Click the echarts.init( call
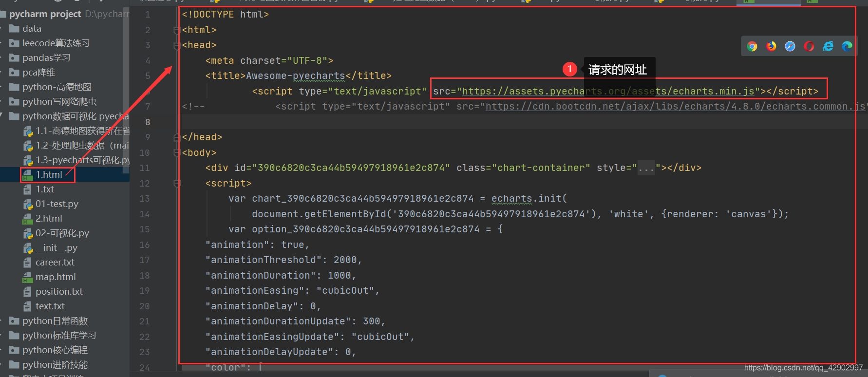The height and width of the screenshot is (377, 868). (529, 199)
